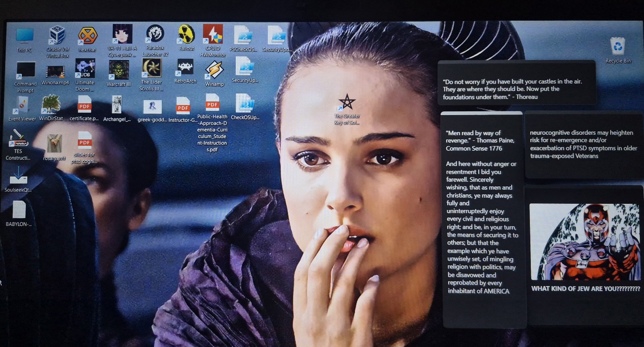
Task: Open The Greater Key of Sol shortcut
Action: [347, 109]
